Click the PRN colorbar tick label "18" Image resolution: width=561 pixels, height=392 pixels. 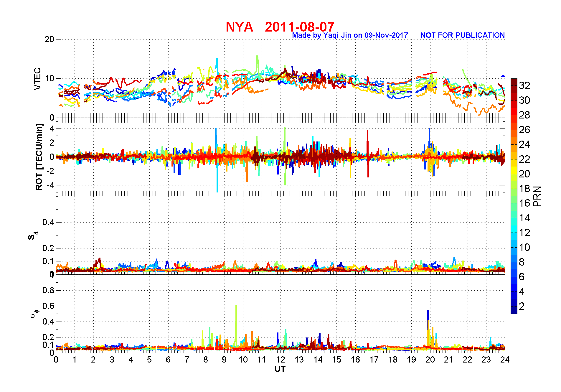524,189
